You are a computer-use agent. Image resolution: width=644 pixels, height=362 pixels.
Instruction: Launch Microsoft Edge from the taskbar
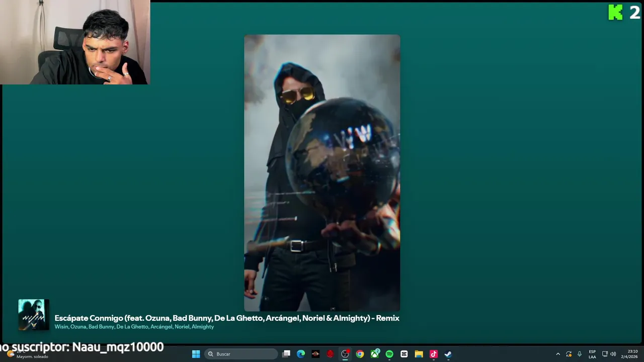click(301, 354)
